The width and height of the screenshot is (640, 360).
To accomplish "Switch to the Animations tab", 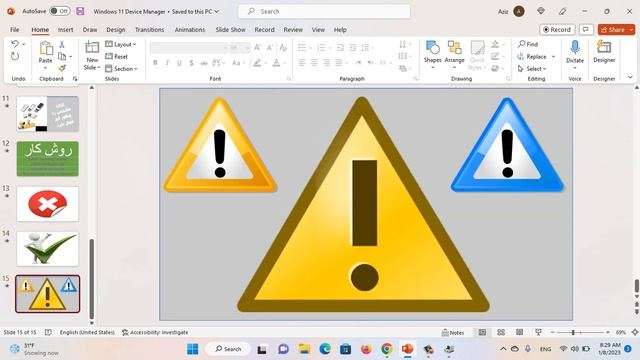I will 190,29.
